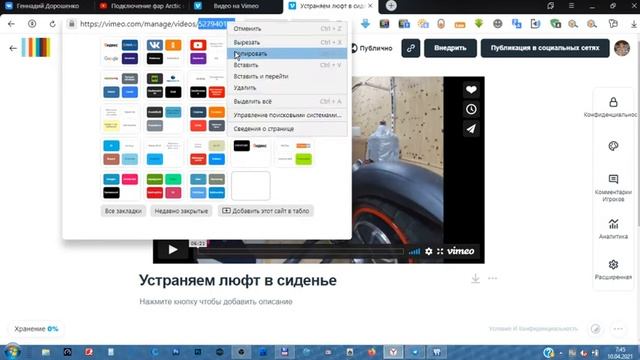Click the Public (Публично) privacy dropdown
This screenshot has width=640, height=360.
[372, 48]
